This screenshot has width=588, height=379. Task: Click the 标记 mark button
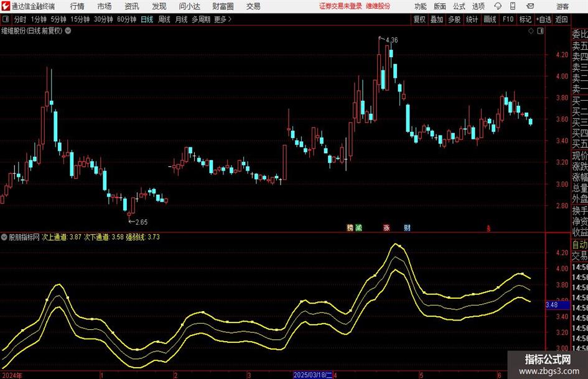[x=525, y=19]
